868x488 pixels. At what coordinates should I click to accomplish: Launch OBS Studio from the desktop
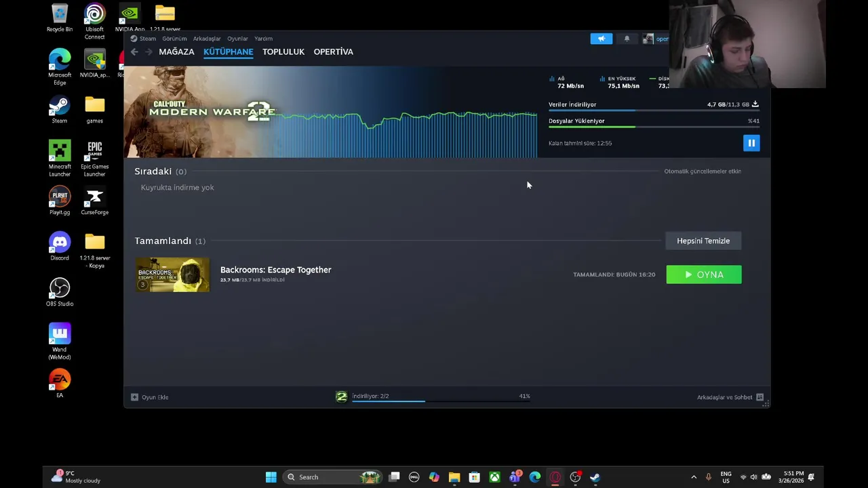pyautogui.click(x=60, y=293)
